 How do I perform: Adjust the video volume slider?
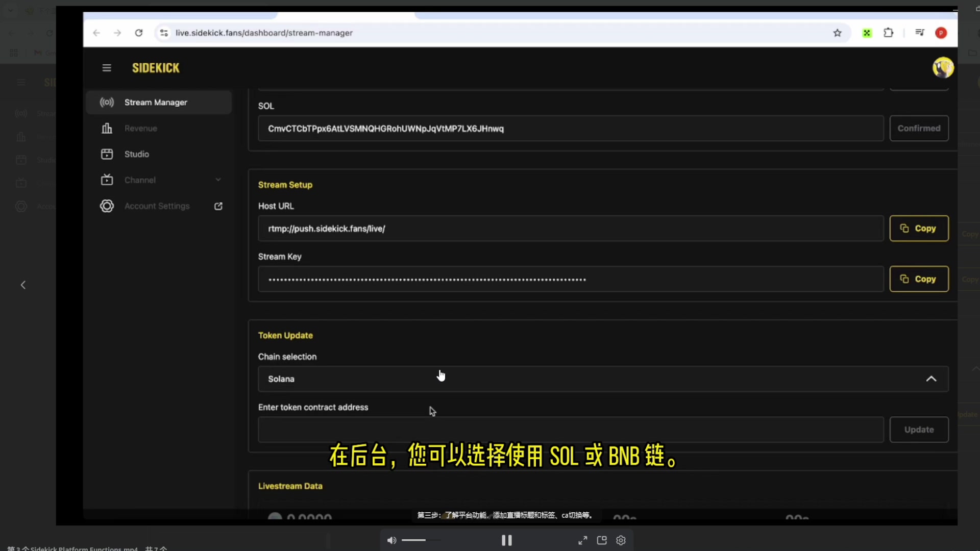tap(421, 540)
